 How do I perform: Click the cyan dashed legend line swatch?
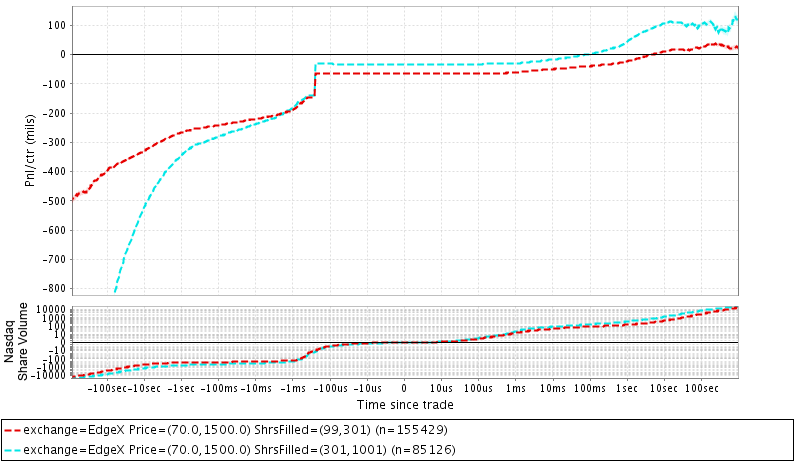tap(13, 449)
